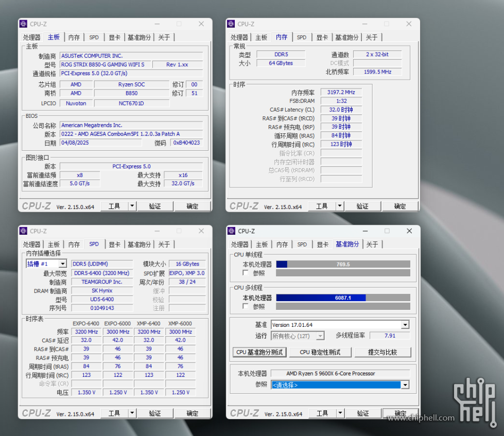
Task: Click CPU-Z app icon in SPD window title
Action: 24,231
